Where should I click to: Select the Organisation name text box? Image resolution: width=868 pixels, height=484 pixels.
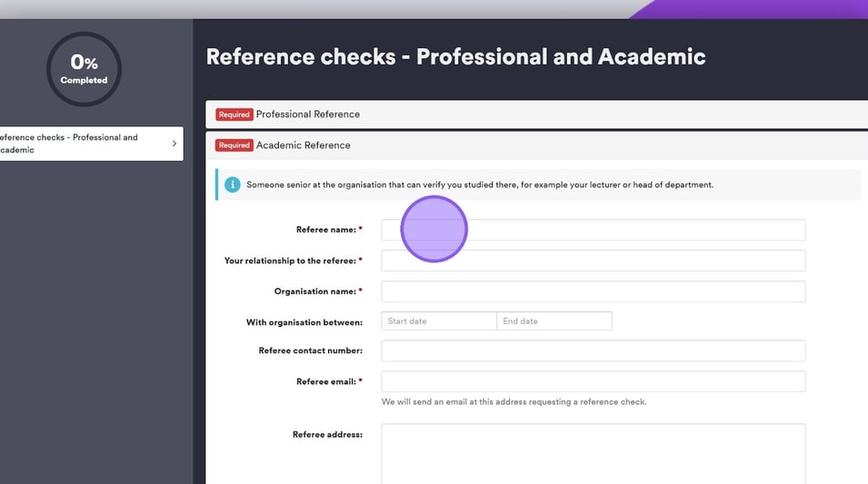click(x=593, y=291)
